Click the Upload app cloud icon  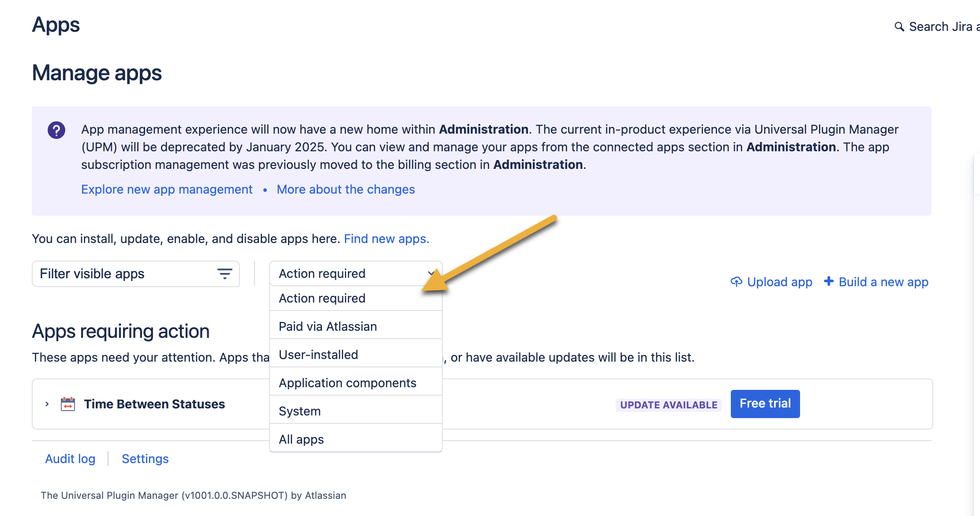tap(736, 282)
